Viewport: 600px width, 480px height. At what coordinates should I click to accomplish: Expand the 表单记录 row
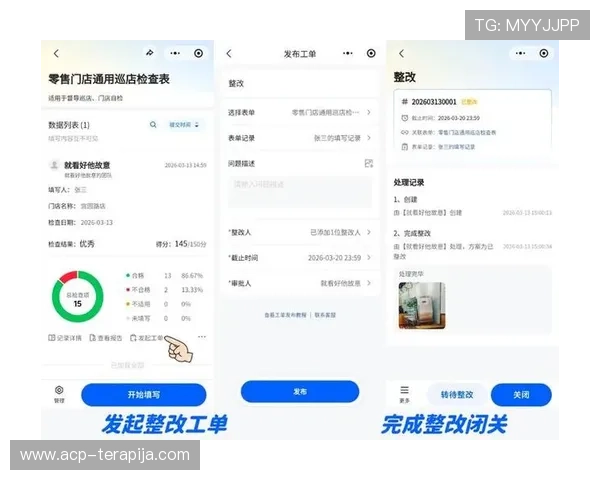pyautogui.click(x=300, y=138)
